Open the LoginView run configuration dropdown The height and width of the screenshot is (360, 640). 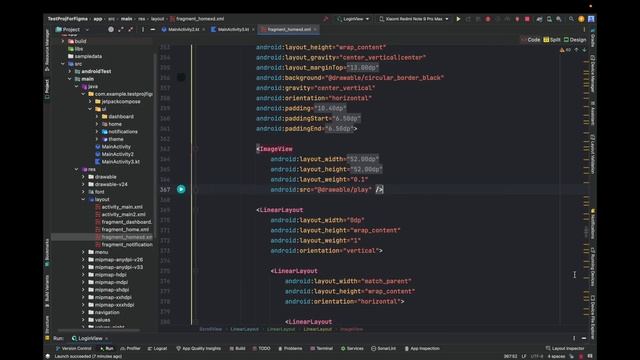(353, 19)
